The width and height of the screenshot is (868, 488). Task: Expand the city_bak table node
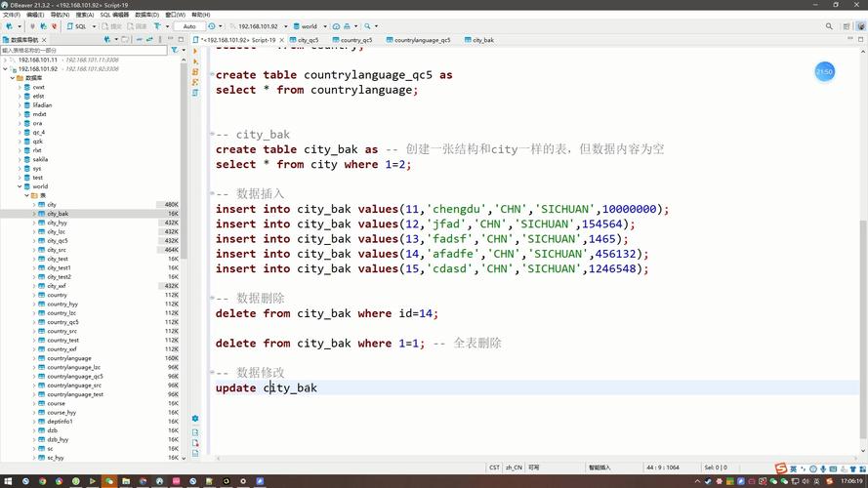point(34,214)
